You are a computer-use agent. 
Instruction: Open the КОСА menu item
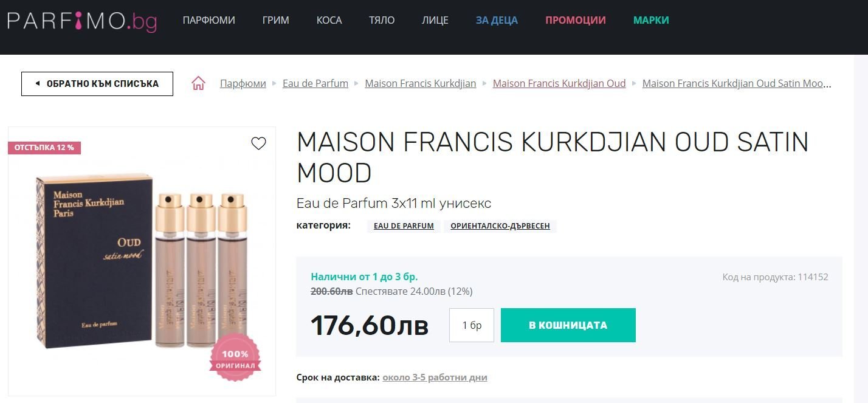coord(329,20)
